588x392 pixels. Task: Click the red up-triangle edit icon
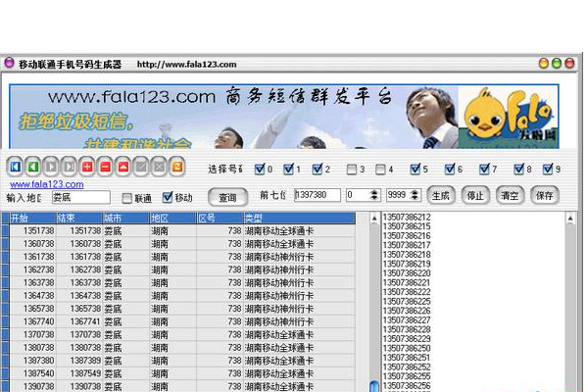[x=123, y=167]
